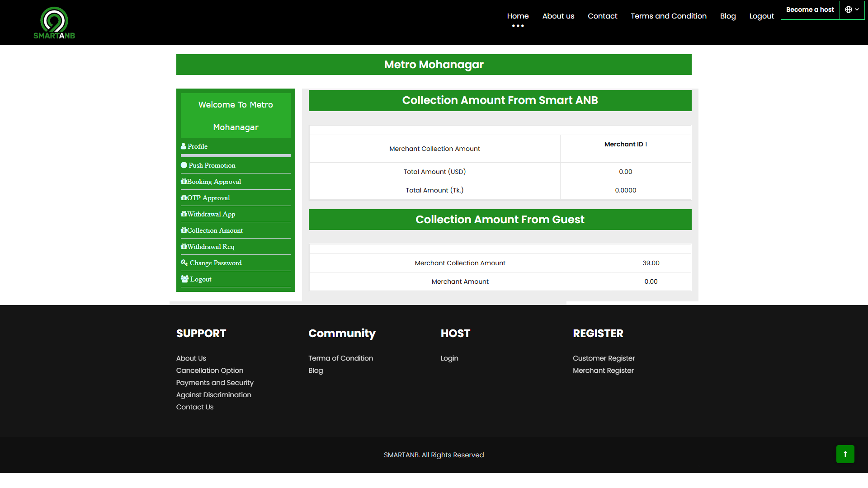The width and height of the screenshot is (868, 488).
Task: Open Withdrawal App sidebar item
Action: (211, 214)
